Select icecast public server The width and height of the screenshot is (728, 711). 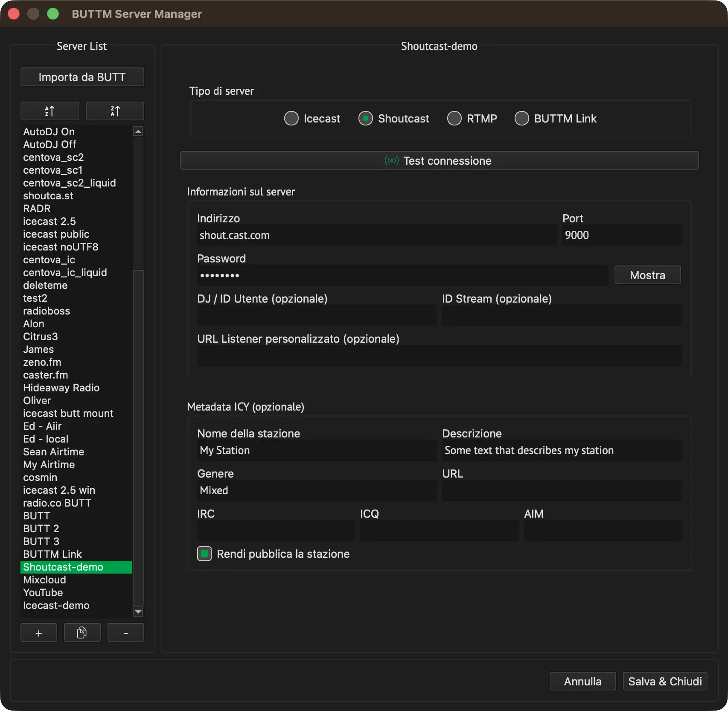tap(76, 234)
